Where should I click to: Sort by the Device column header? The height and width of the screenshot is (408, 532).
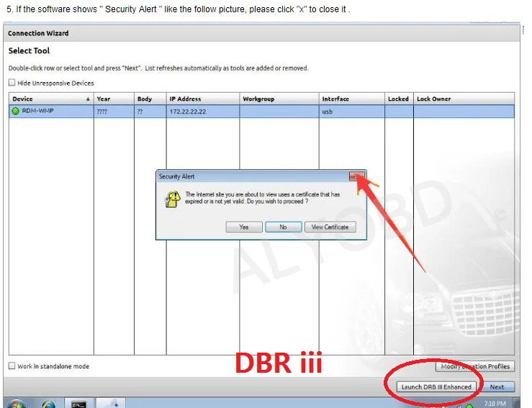click(51, 99)
